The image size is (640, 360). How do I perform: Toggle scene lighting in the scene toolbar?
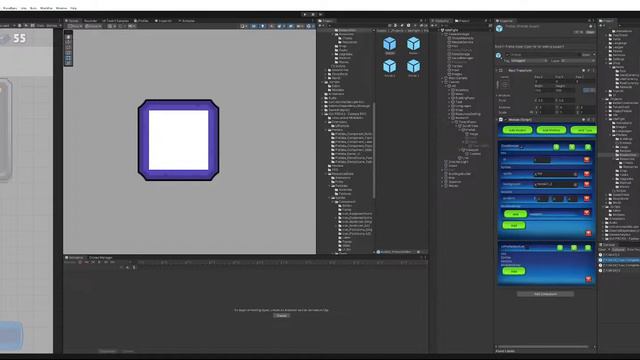pyautogui.click(x=263, y=26)
